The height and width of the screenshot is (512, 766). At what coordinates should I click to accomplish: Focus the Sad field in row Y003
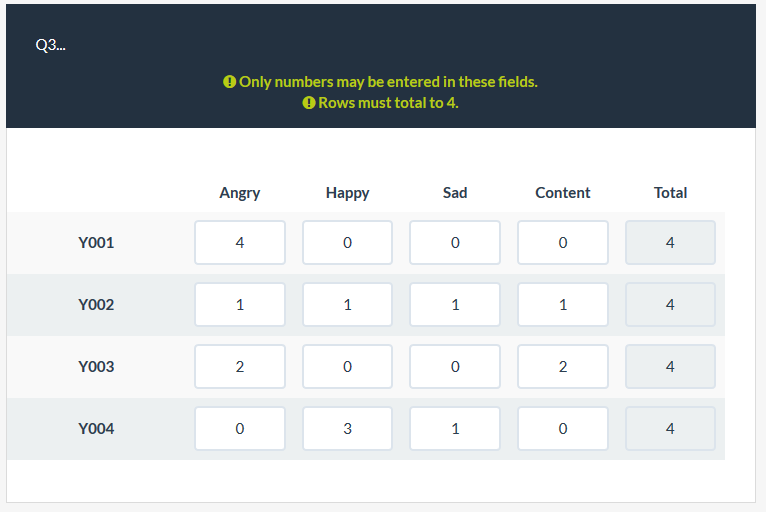click(455, 367)
